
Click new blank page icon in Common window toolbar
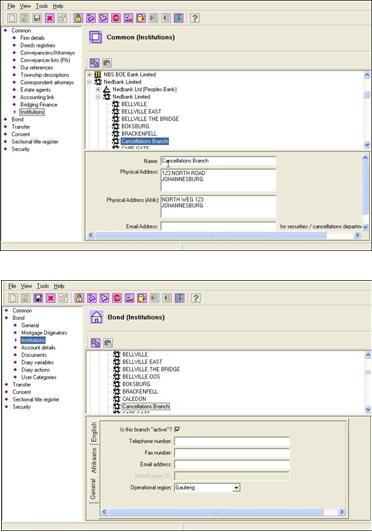point(12,18)
